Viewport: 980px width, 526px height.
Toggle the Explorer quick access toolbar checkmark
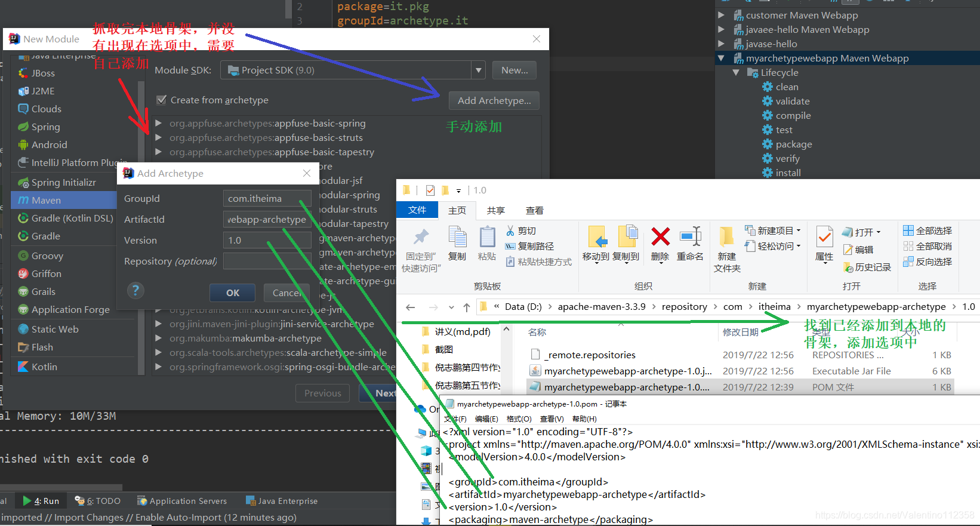pyautogui.click(x=430, y=190)
